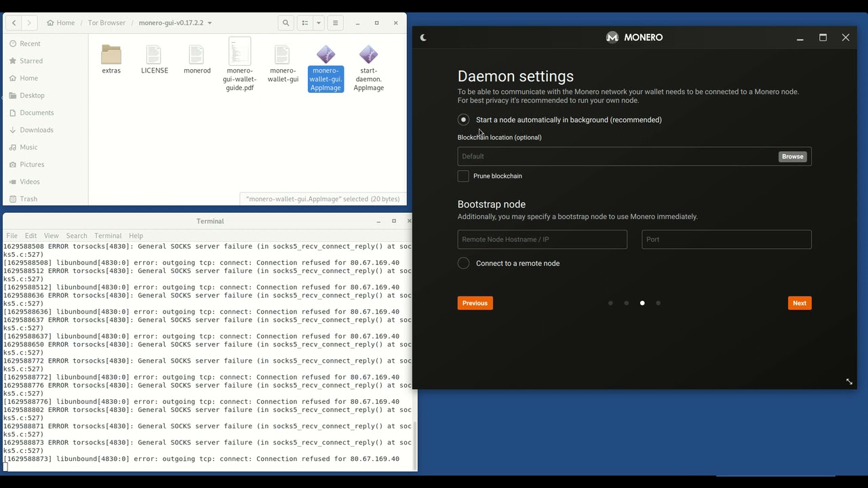Enable Prune blockchain checkbox

463,176
